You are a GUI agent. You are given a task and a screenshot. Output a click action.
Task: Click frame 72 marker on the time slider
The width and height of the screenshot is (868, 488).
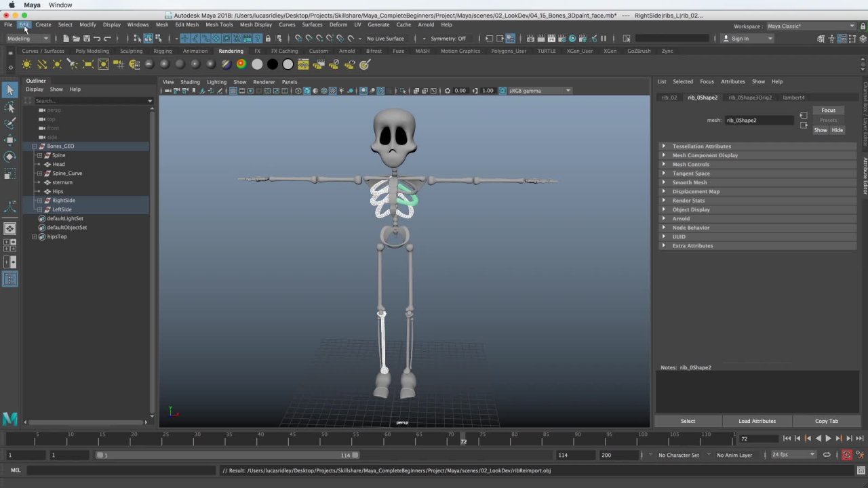pos(464,437)
